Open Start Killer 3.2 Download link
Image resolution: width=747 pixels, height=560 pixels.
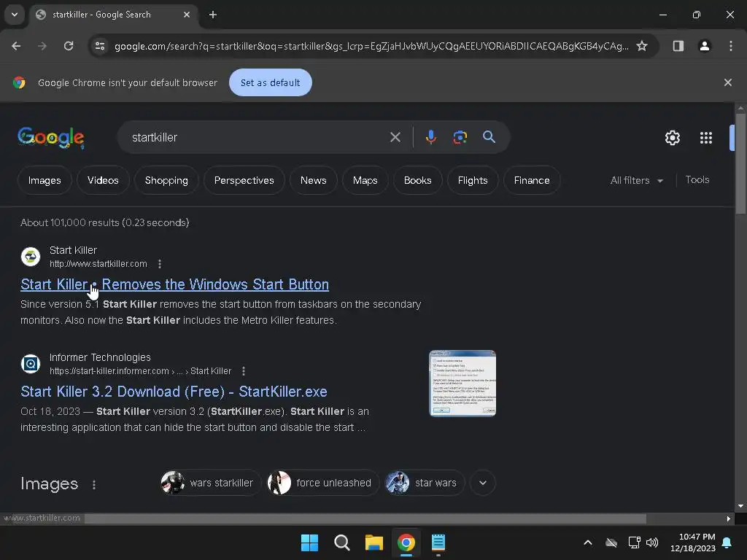174,392
